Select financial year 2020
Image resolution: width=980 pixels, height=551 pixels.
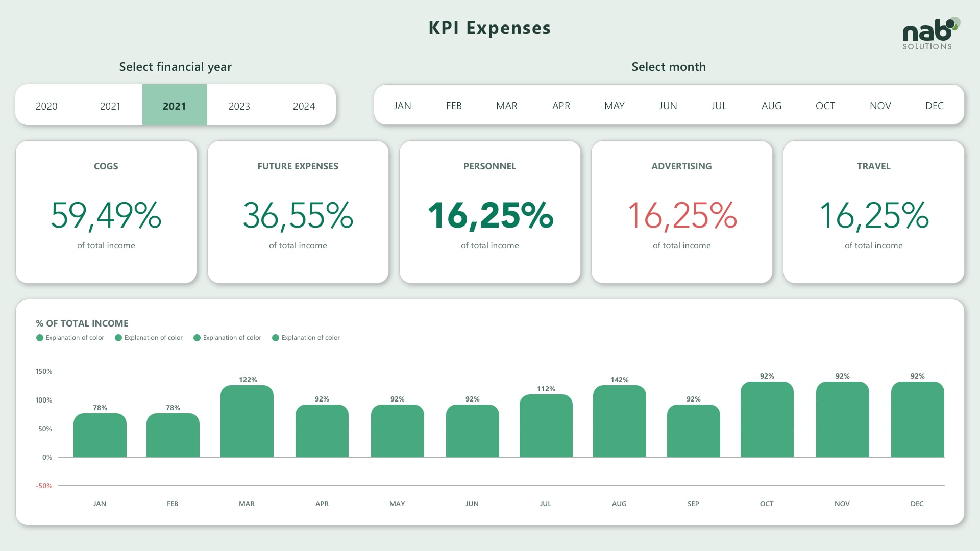coord(46,106)
